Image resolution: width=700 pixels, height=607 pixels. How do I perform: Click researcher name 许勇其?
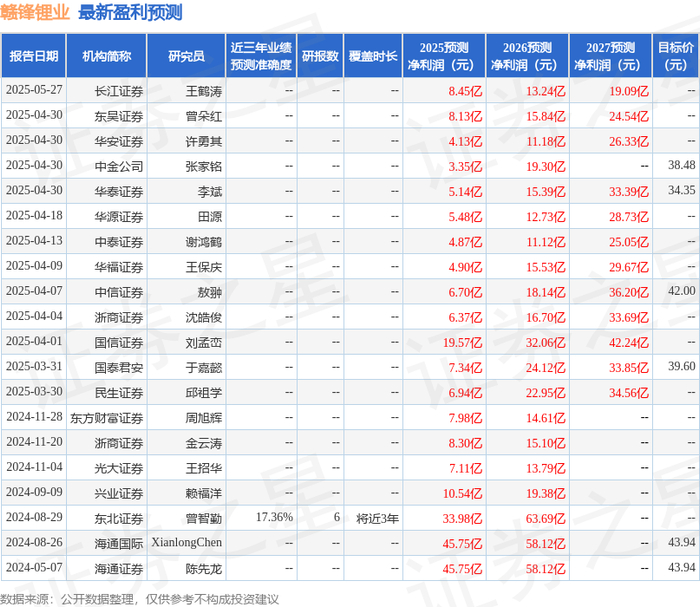click(x=204, y=141)
